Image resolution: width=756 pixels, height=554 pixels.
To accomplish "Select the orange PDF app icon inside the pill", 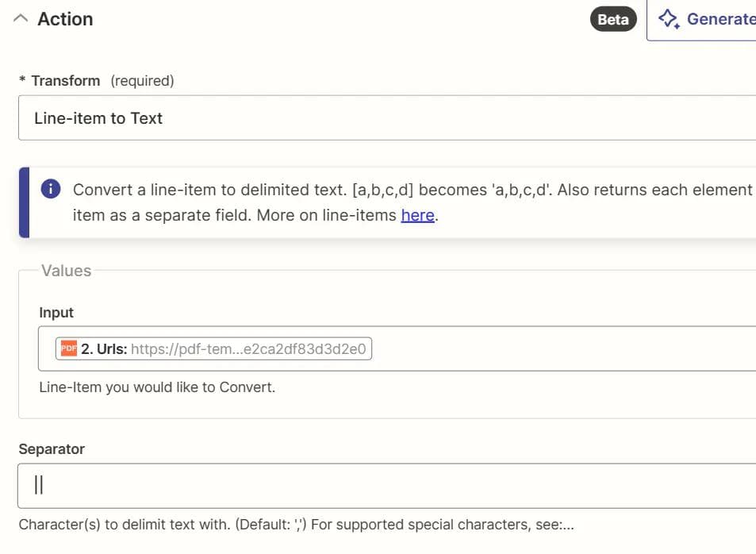I will pos(66,347).
